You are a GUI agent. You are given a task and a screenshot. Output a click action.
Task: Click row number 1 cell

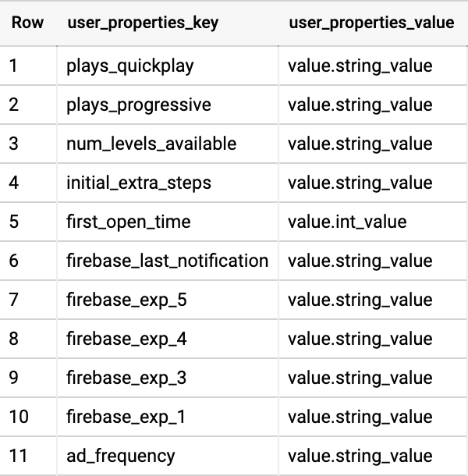point(28,66)
